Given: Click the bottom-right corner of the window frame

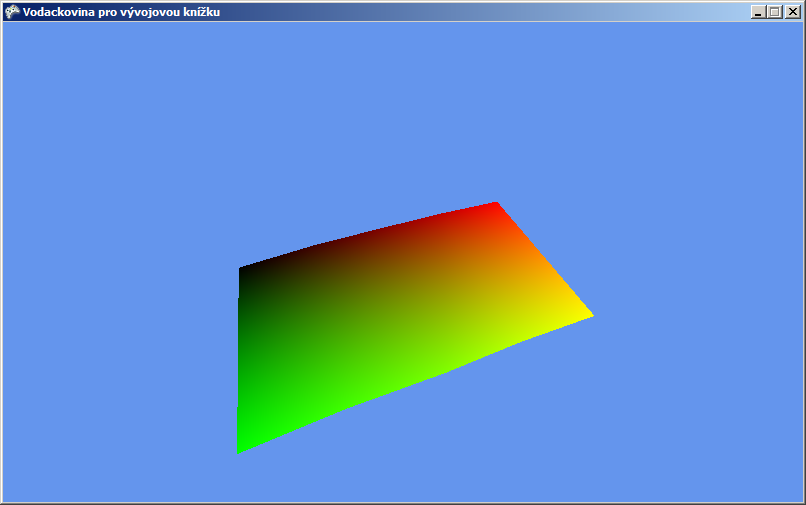Looking at the screenshot, I should point(802,501).
